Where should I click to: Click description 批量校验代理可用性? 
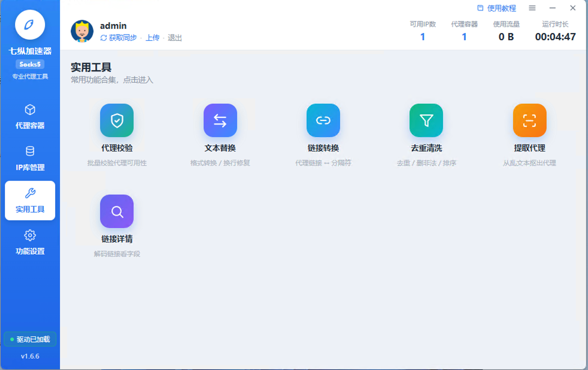coord(117,163)
